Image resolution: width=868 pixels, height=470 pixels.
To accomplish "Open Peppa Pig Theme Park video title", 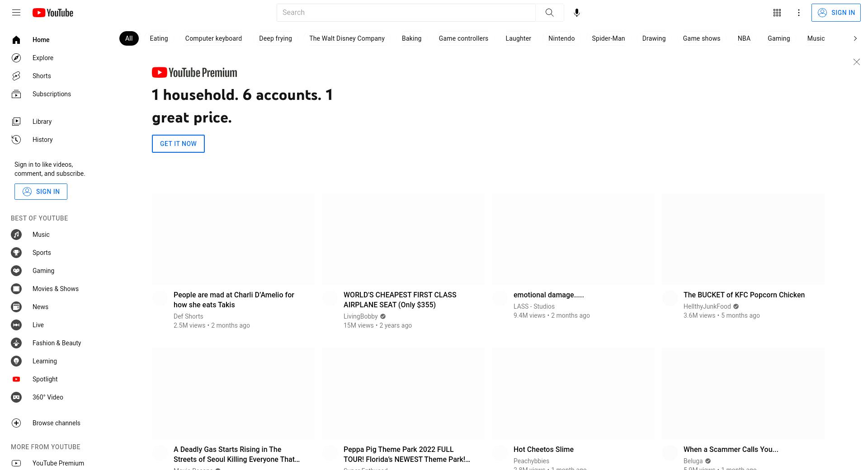I will [407, 454].
